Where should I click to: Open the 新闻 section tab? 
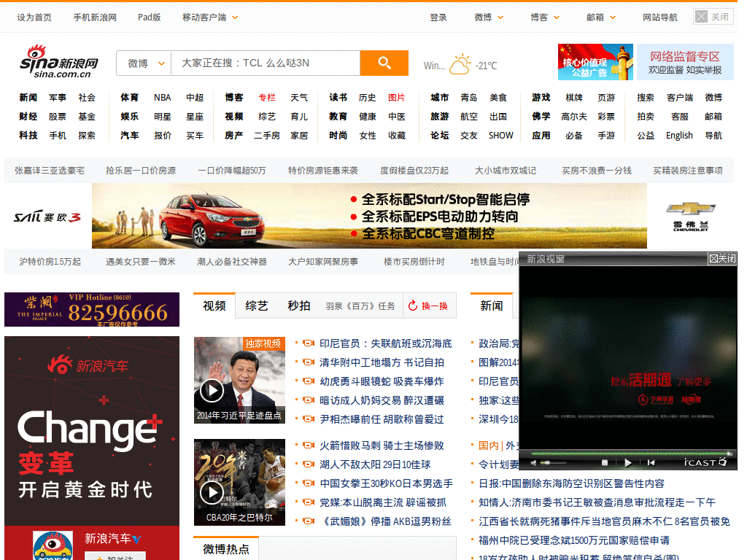[492, 306]
